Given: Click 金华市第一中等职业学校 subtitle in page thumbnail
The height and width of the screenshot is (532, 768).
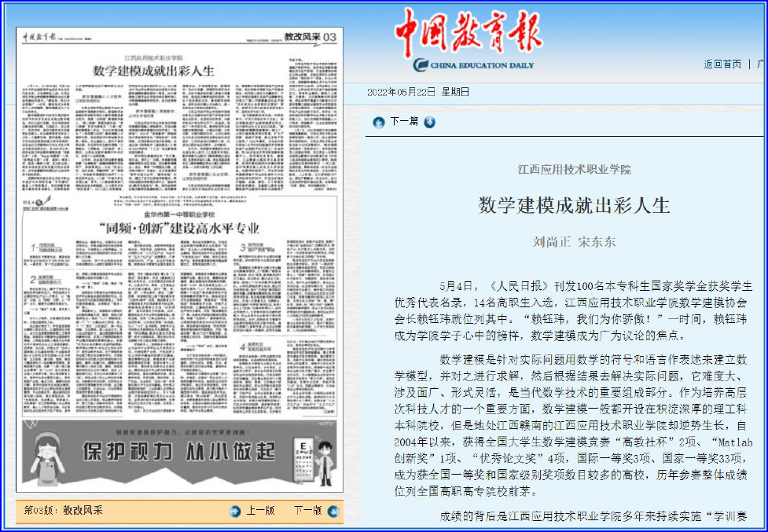Looking at the screenshot, I should 179,215.
